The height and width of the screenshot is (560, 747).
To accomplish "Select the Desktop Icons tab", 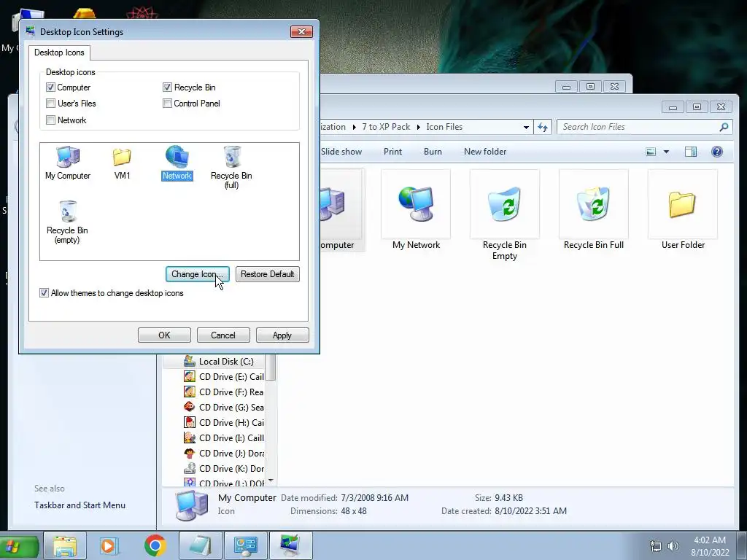I will (59, 52).
